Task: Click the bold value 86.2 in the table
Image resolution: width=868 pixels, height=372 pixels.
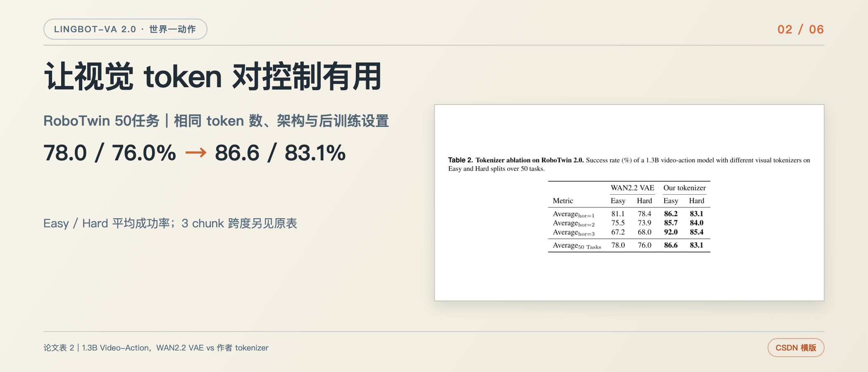Action: (671, 214)
